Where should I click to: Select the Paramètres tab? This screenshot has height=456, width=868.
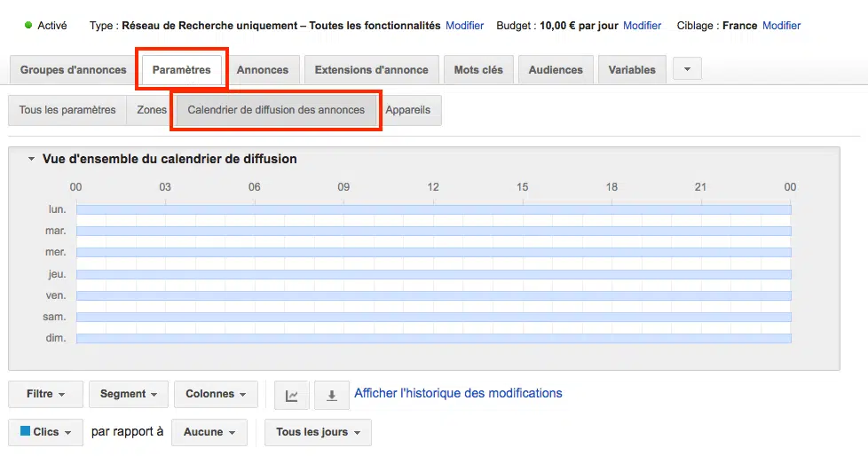(x=181, y=70)
